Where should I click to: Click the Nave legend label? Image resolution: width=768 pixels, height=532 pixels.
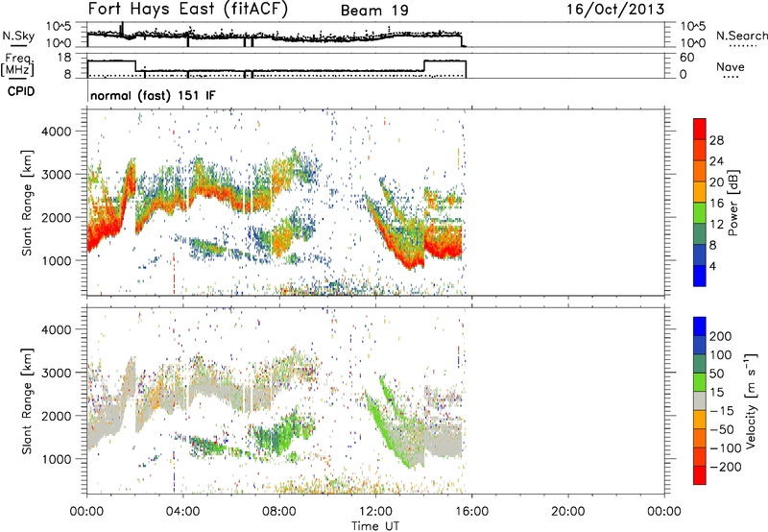point(731,66)
